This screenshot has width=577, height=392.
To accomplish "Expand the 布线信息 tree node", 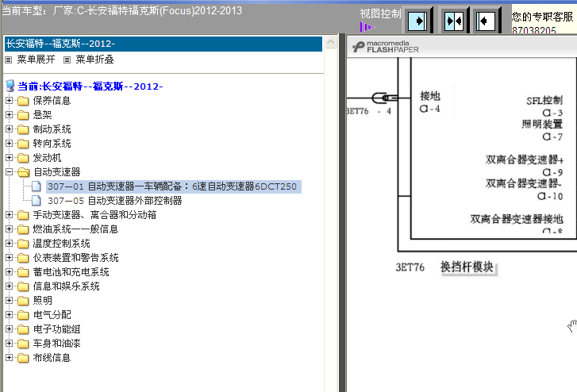I will pyautogui.click(x=10, y=357).
